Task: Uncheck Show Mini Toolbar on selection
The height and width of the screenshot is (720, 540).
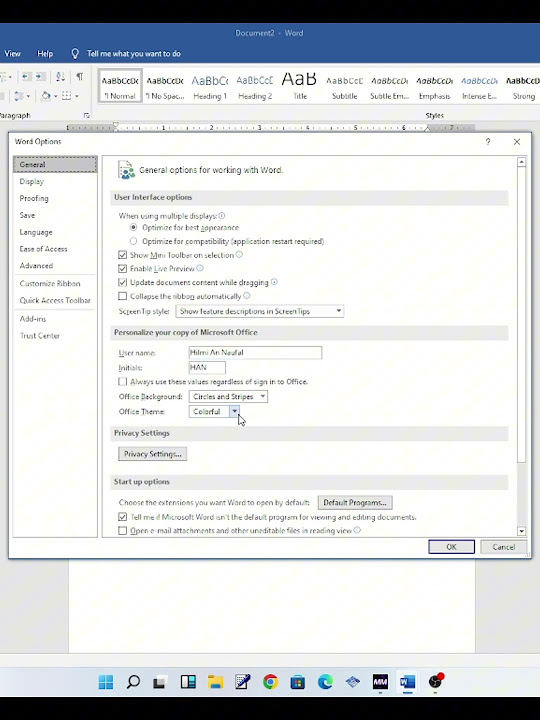Action: [x=122, y=255]
